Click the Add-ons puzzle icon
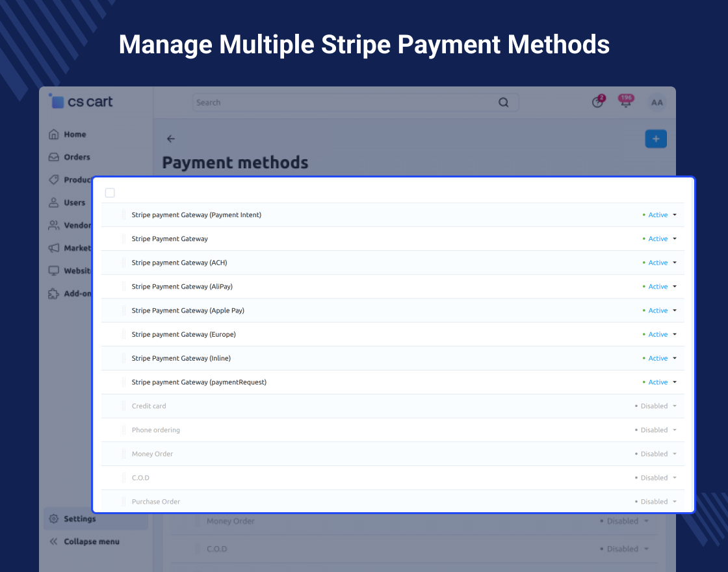 (x=54, y=293)
